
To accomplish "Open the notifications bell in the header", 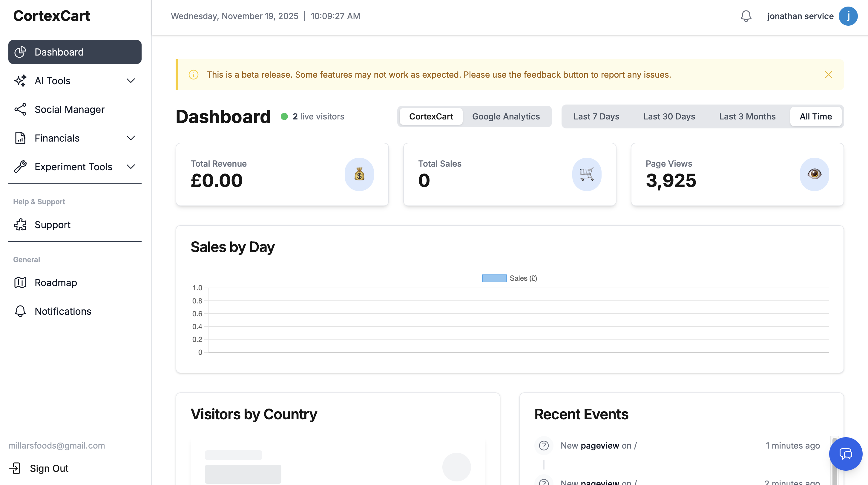I will [746, 16].
